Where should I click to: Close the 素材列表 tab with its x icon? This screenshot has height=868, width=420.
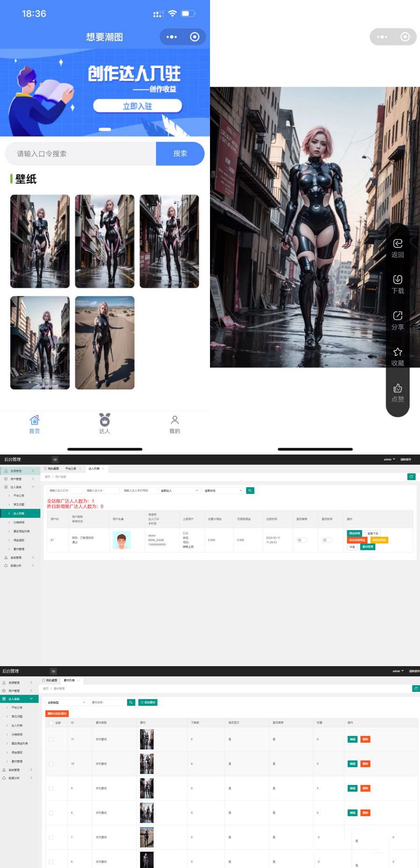pyautogui.click(x=78, y=680)
